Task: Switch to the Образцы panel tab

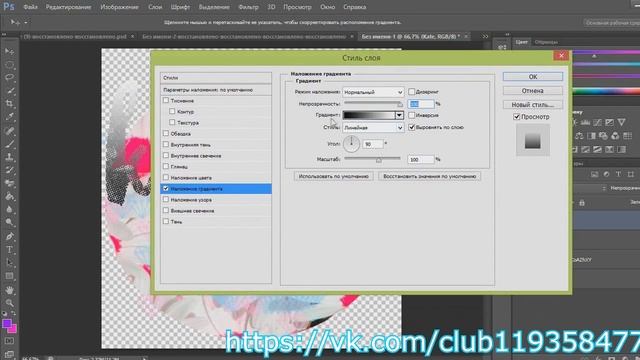Action: 546,42
